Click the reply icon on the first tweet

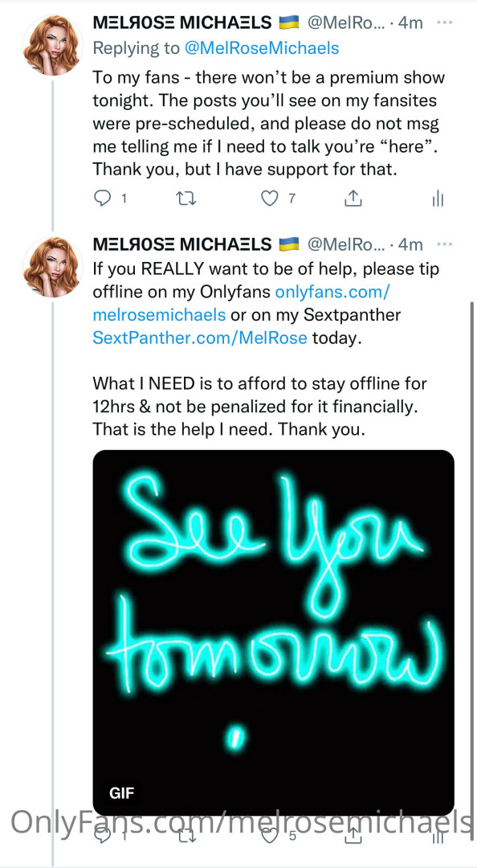tap(102, 198)
